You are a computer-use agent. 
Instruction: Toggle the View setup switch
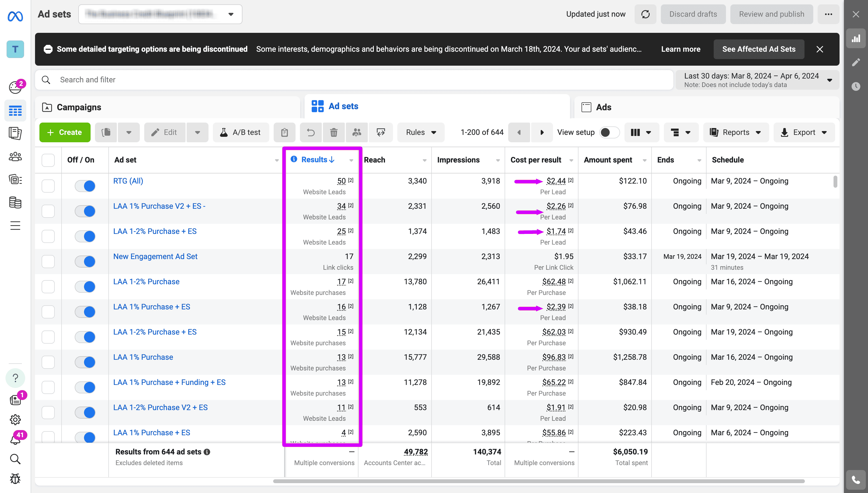(609, 132)
